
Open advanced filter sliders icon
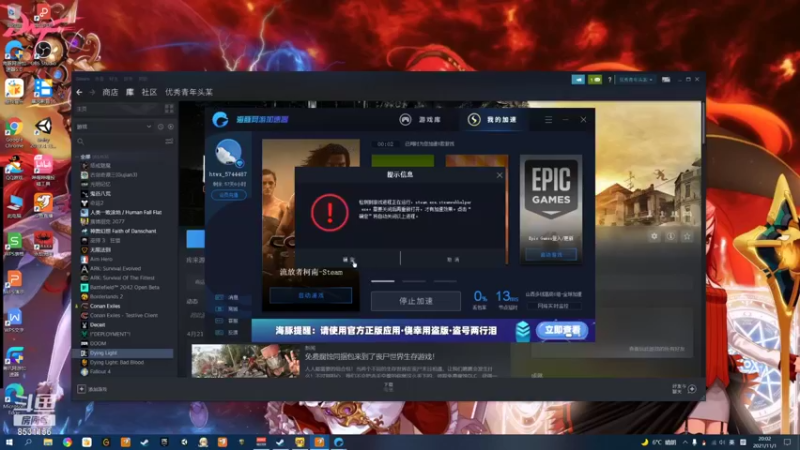click(x=169, y=141)
